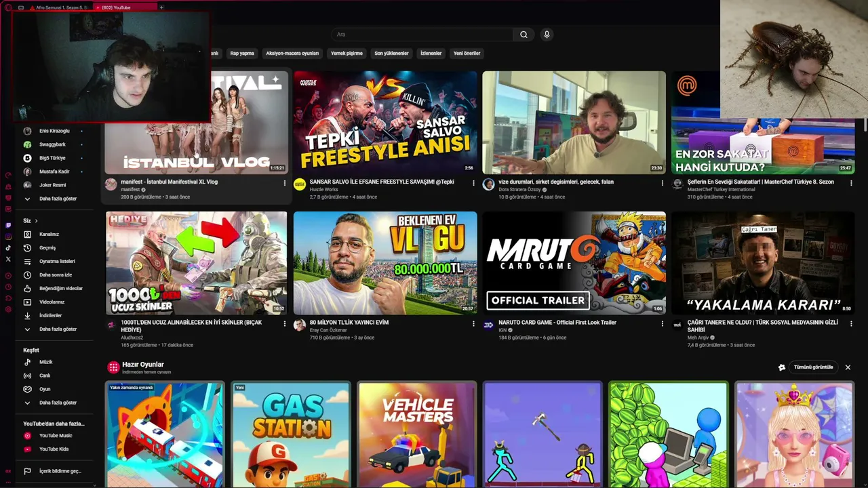Switch to the (602) YouTube browser tab
Image resolution: width=868 pixels, height=488 pixels.
[123, 7]
